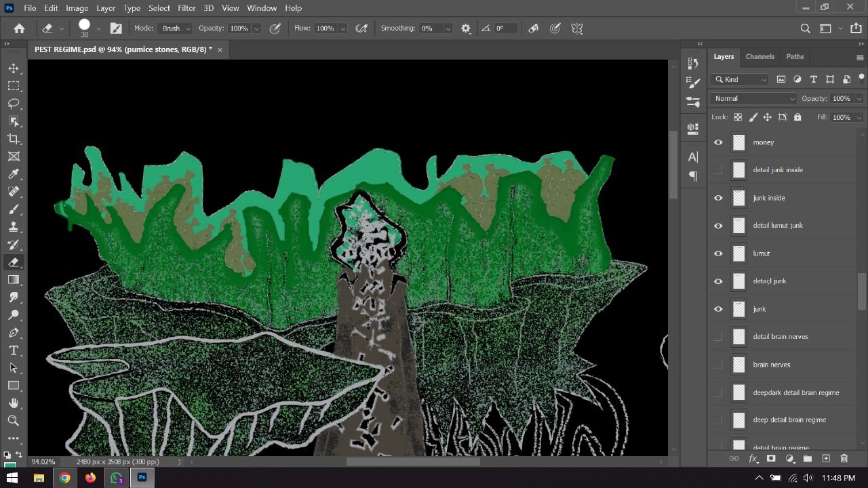Click the foreground color swatch

9,464
